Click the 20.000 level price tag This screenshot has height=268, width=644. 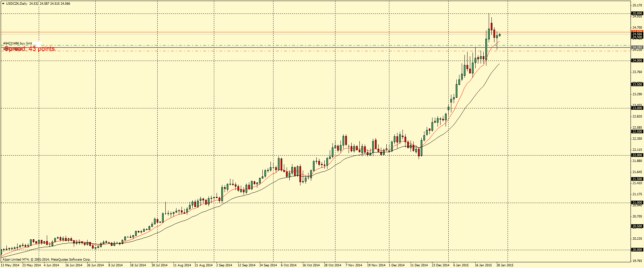pos(637,250)
